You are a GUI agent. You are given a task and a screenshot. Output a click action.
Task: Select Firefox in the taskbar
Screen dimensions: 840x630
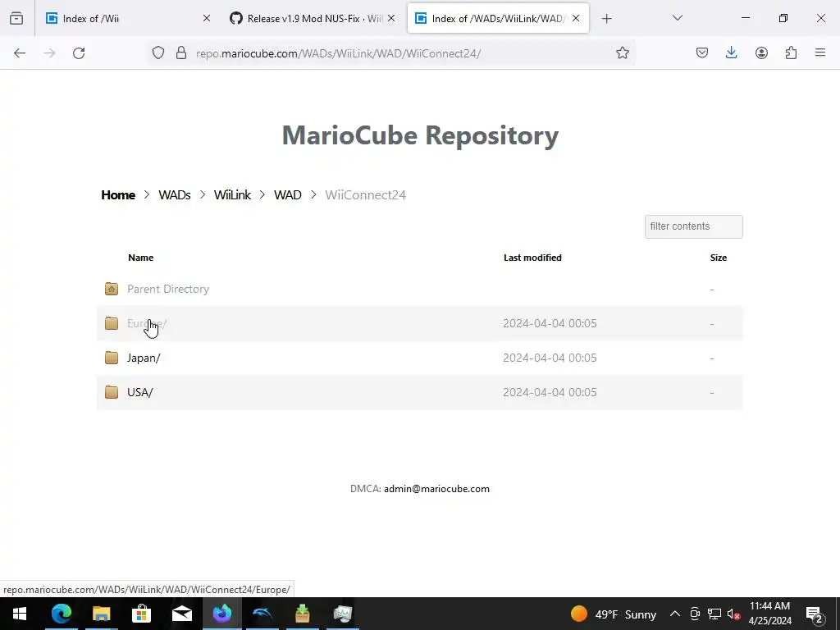[221, 614]
